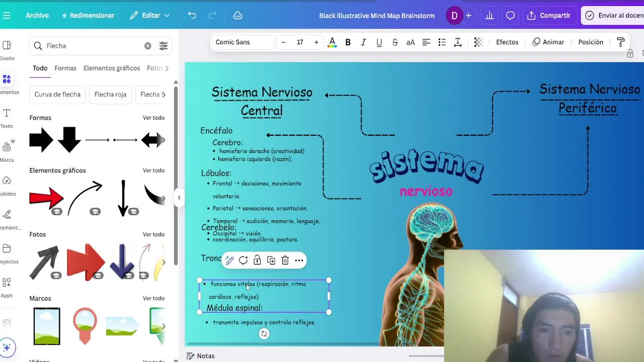
Task: Select the Todo tab
Action: (x=40, y=68)
